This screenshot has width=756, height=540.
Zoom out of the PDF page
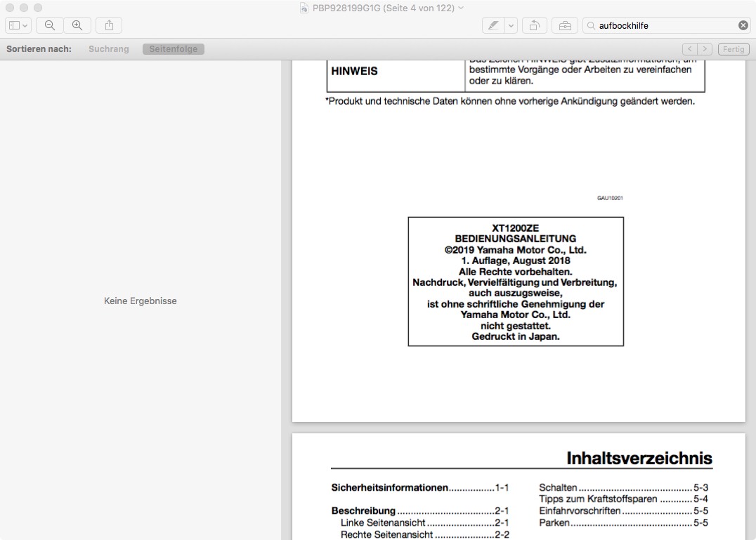(50, 25)
